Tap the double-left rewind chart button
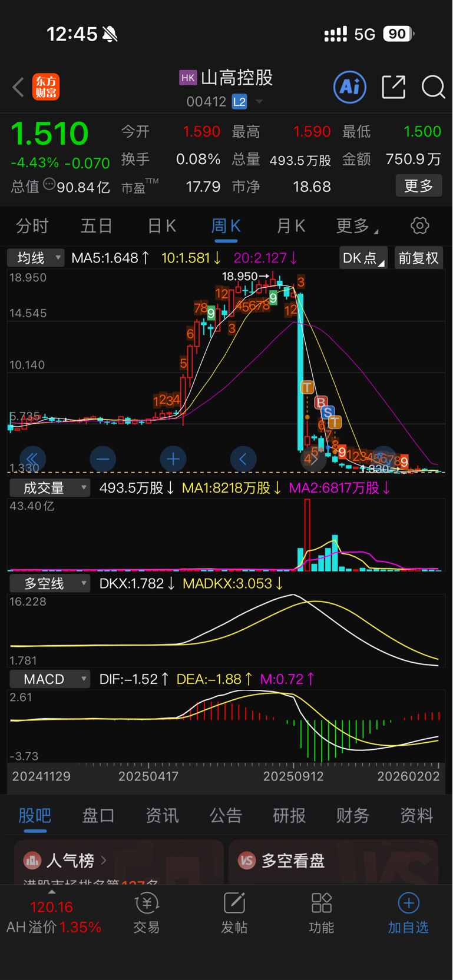 [32, 459]
